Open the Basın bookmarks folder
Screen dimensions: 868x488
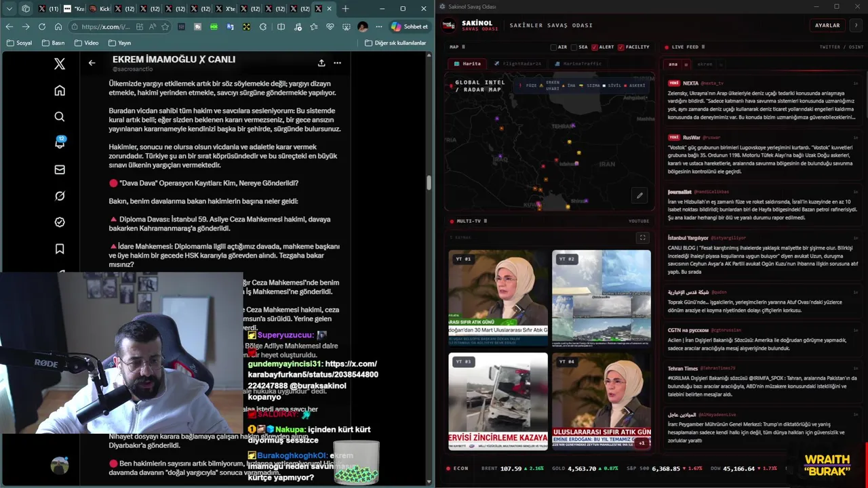[x=54, y=43]
